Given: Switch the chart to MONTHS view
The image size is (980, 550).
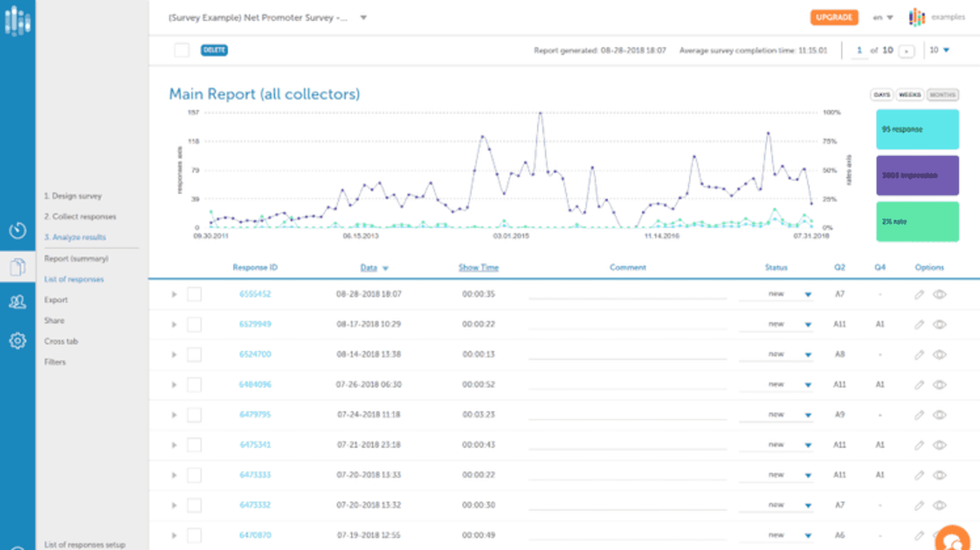Looking at the screenshot, I should pos(942,94).
